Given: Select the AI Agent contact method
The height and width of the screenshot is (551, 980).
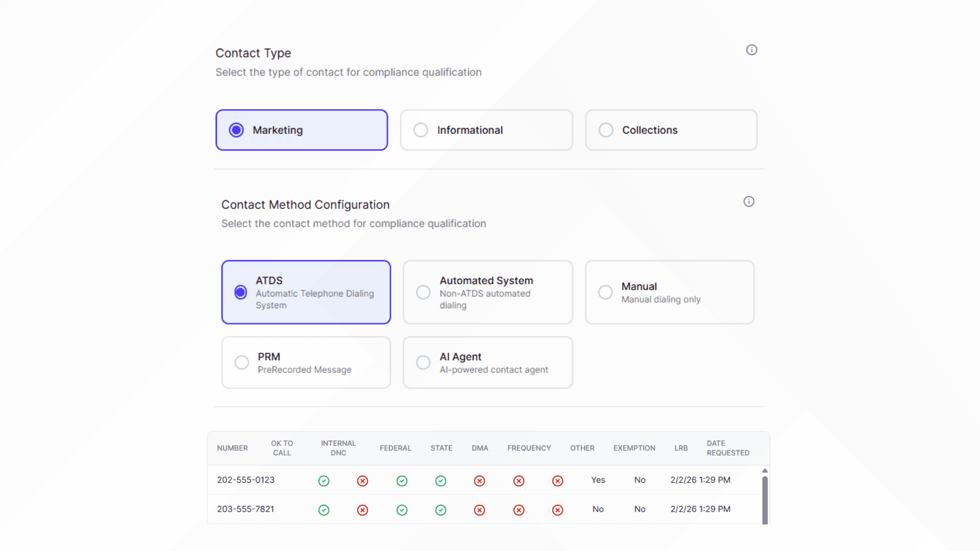Looking at the screenshot, I should [487, 363].
